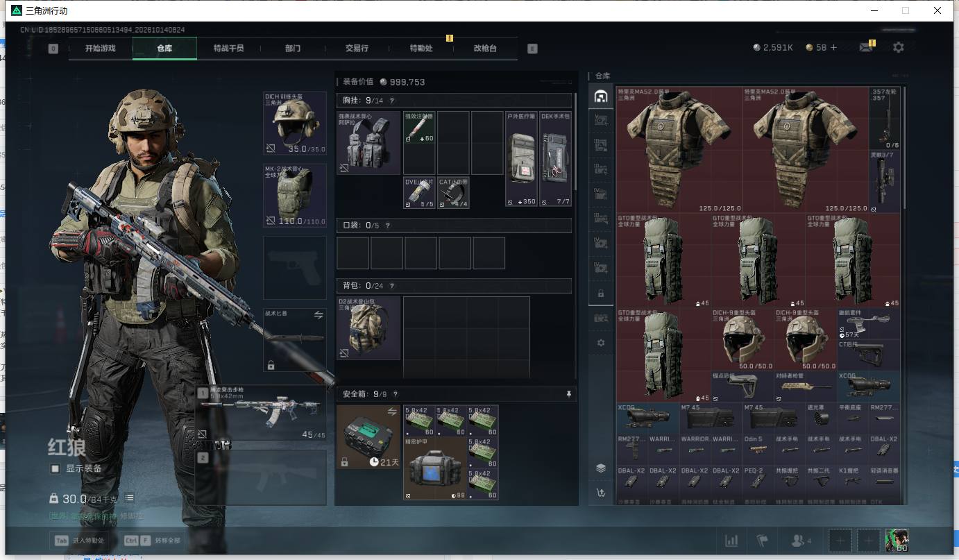This screenshot has height=560, width=959.
Task: Click the 转移全部 button
Action: 152,540
